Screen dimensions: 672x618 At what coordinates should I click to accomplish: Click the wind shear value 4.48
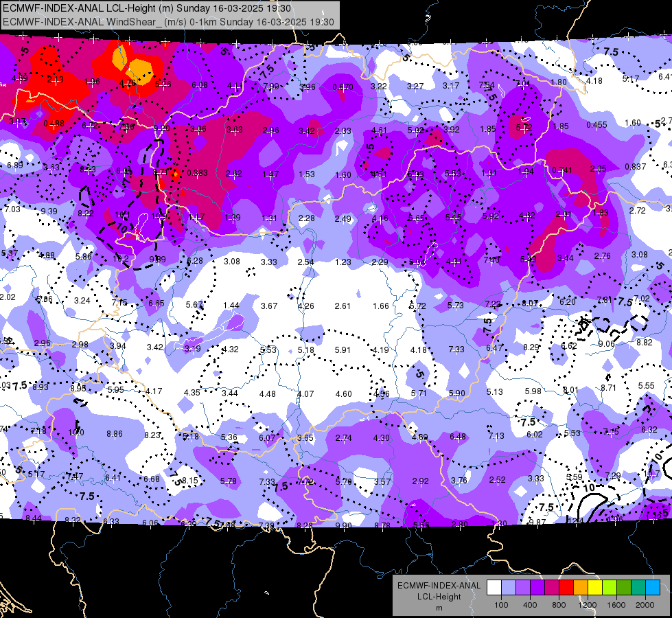(268, 393)
